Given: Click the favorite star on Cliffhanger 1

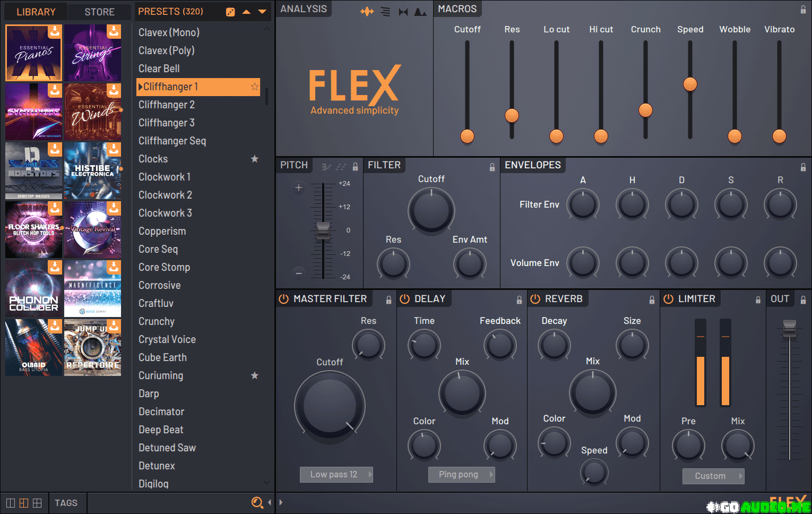Looking at the screenshot, I should 255,87.
